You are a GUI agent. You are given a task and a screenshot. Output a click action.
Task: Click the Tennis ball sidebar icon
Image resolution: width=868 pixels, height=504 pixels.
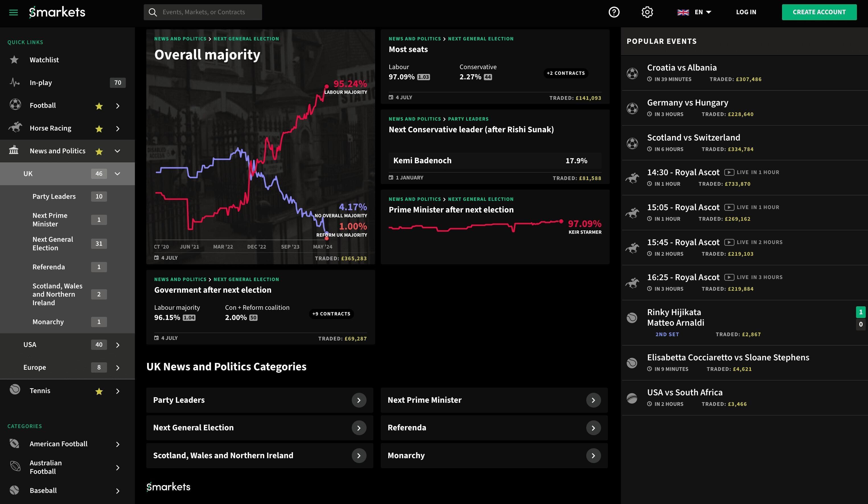15,390
